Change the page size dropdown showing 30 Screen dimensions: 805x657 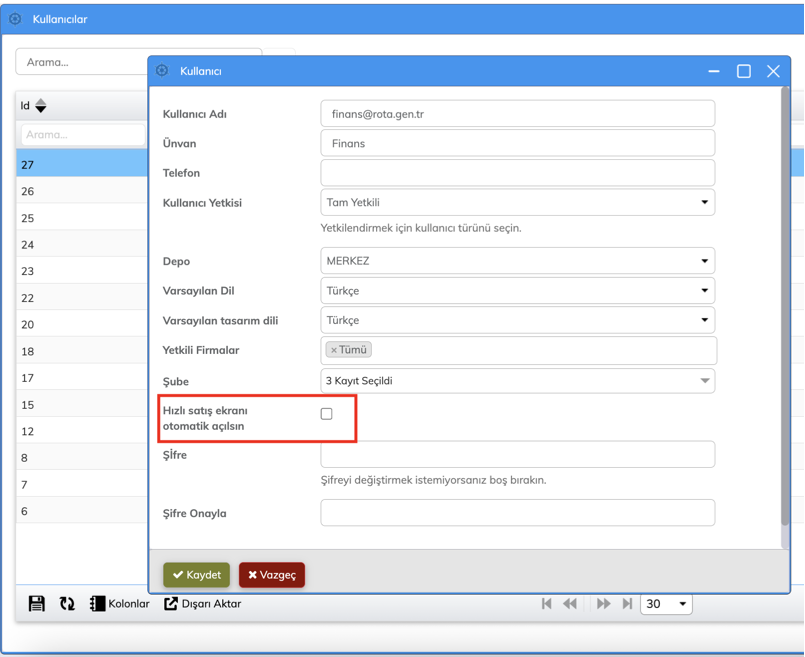point(666,604)
